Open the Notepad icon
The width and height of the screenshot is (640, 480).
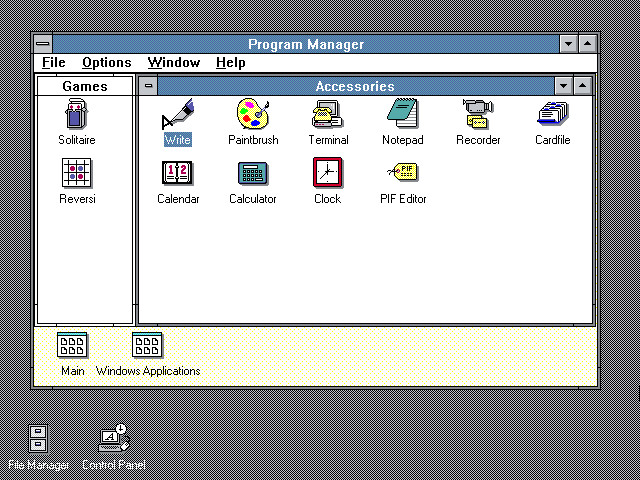tap(402, 113)
